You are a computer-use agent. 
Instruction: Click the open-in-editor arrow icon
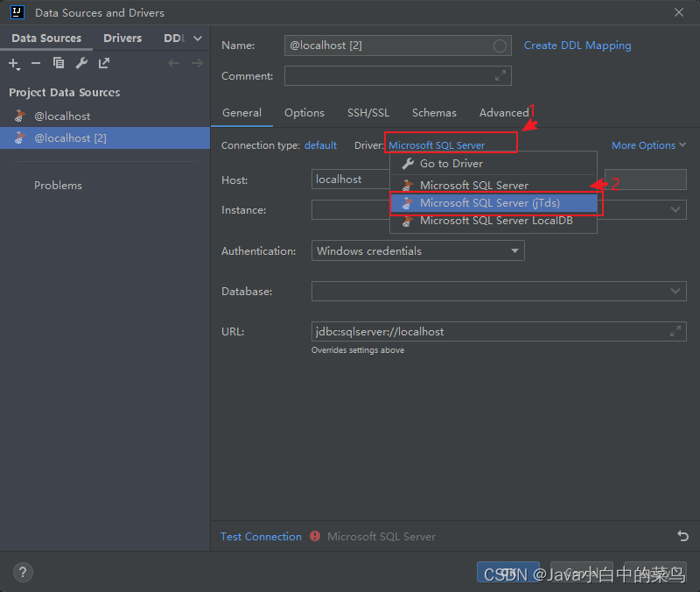coord(103,63)
